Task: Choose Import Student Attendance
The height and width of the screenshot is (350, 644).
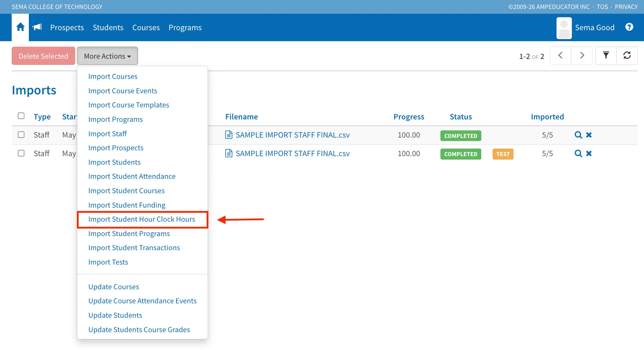Action: (132, 176)
